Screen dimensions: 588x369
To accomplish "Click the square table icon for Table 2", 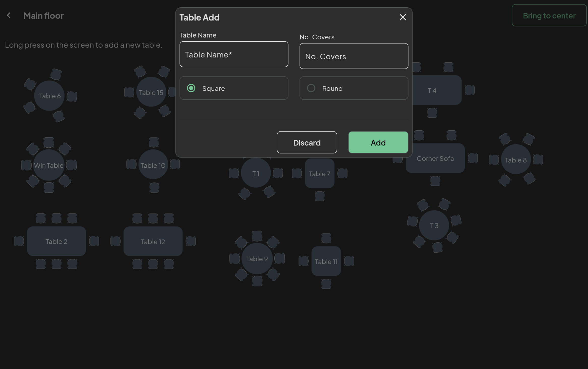I will [x=56, y=241].
